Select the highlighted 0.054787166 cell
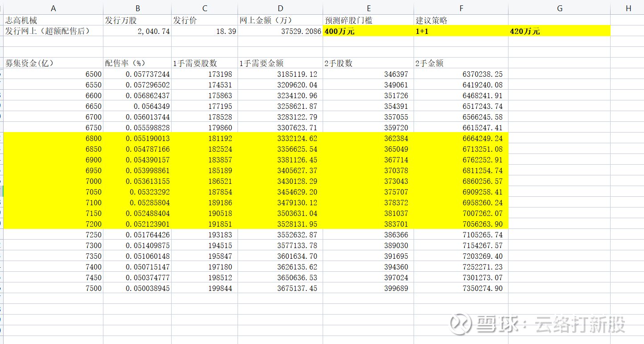The height and width of the screenshot is (344, 644). click(x=137, y=149)
